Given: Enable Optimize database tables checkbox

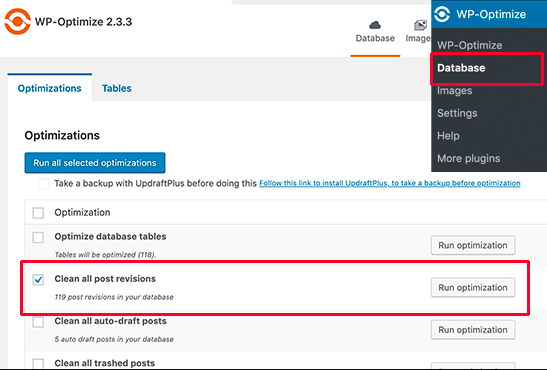Looking at the screenshot, I should coord(38,237).
